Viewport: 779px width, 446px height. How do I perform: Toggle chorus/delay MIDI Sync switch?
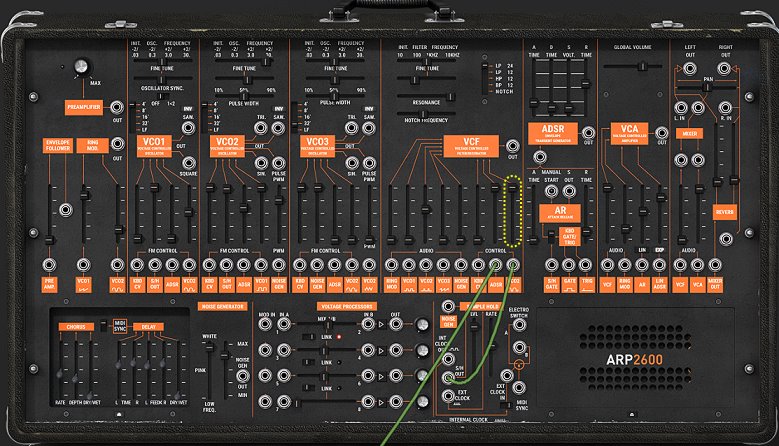[x=103, y=325]
